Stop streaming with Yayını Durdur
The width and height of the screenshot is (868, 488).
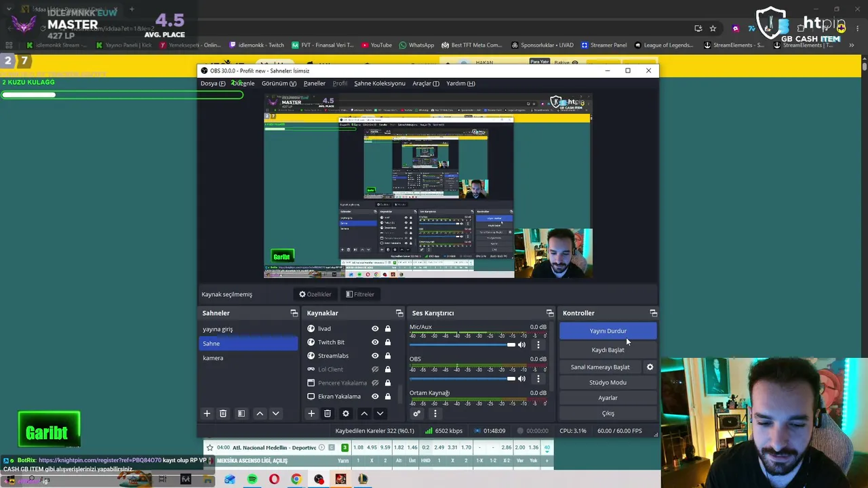608,331
